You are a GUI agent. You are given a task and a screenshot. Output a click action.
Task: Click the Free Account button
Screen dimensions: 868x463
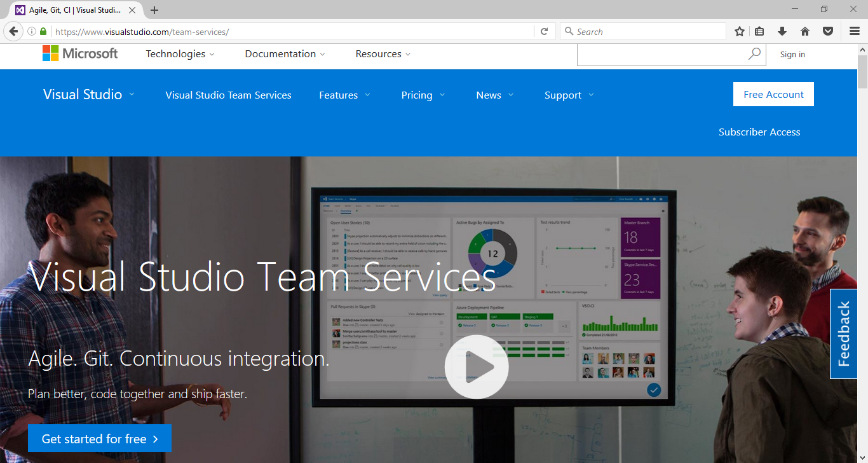773,94
